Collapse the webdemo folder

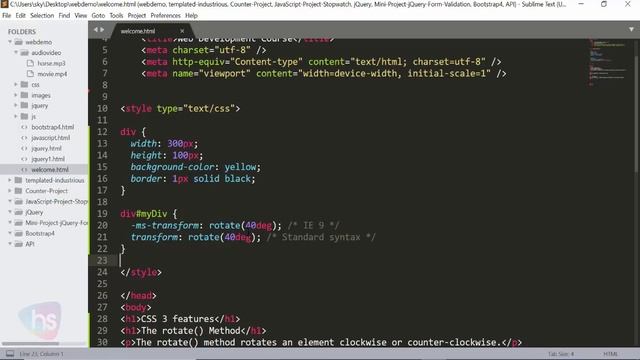[x=10, y=42]
